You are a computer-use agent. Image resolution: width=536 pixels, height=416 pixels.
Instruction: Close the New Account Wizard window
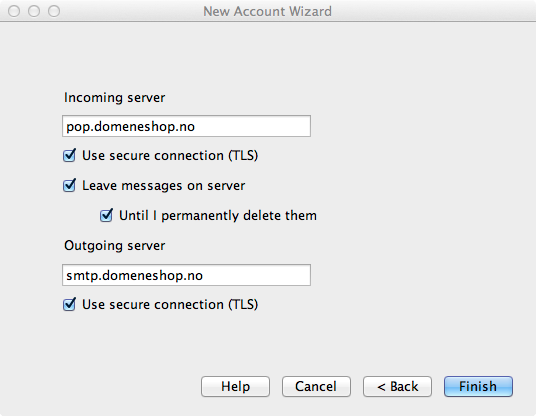tap(14, 11)
